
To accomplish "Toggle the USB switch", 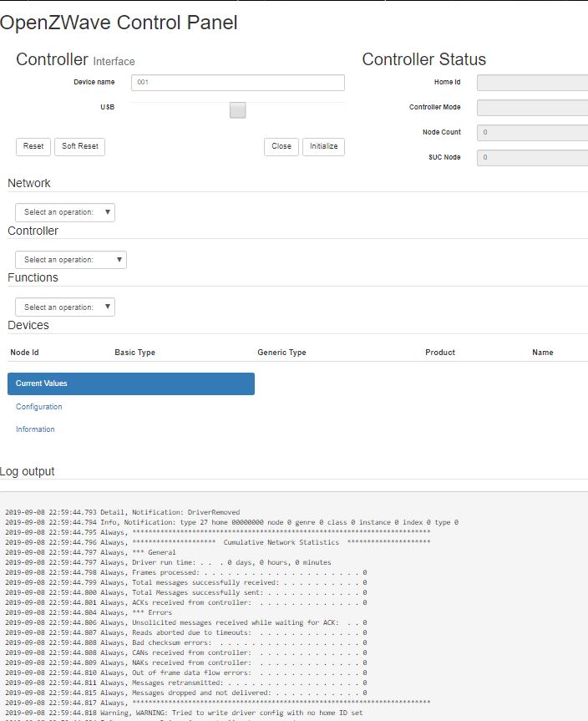I will click(x=238, y=110).
